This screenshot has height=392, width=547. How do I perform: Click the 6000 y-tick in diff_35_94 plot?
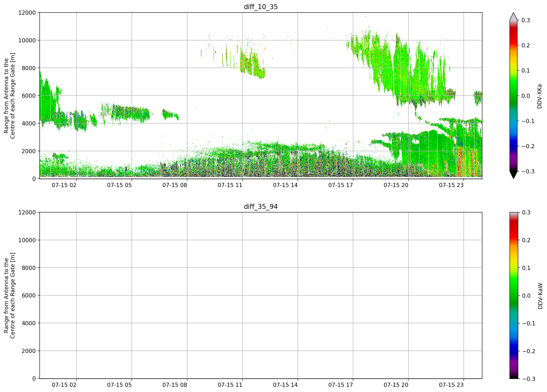[x=29, y=295]
